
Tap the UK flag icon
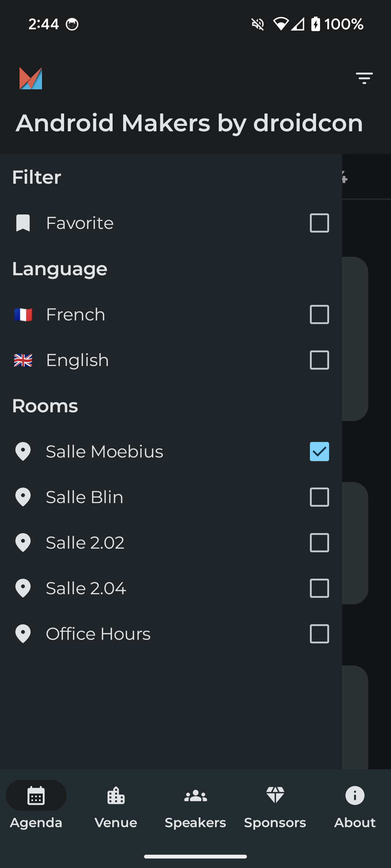[x=23, y=360]
